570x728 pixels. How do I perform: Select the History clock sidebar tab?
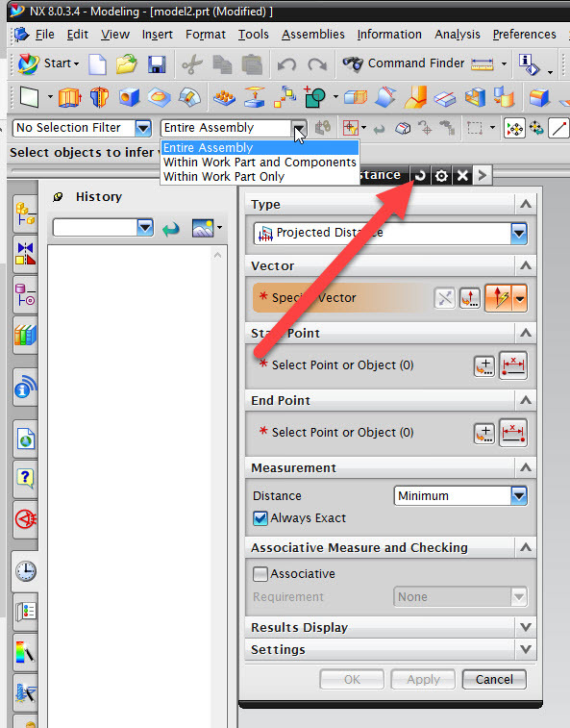click(26, 571)
